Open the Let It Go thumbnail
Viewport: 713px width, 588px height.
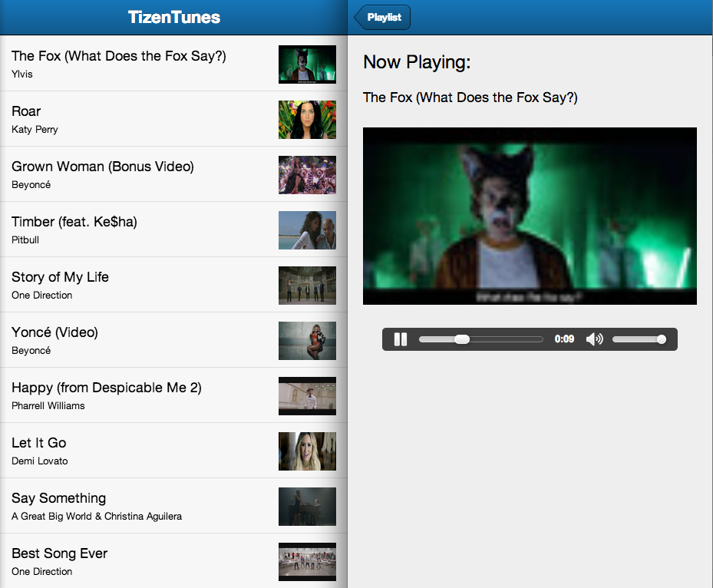coord(308,451)
